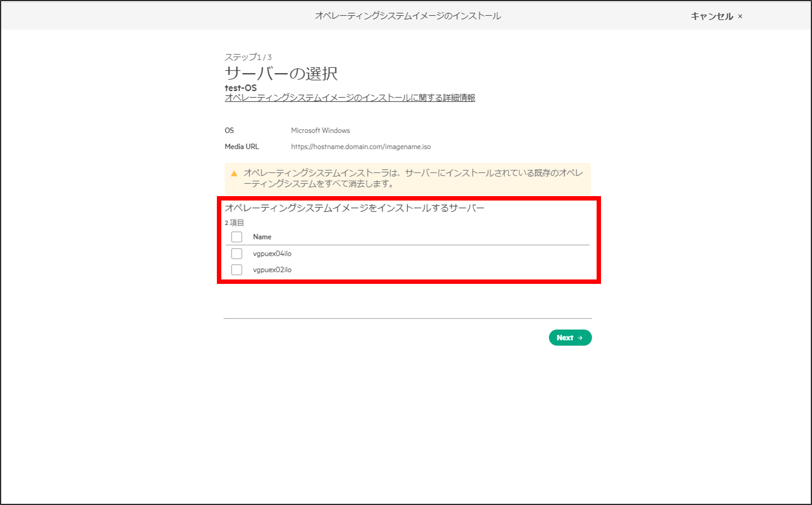Image resolution: width=812 pixels, height=505 pixels.
Task: Select the vgpuex04ilo server name
Action: (272, 253)
